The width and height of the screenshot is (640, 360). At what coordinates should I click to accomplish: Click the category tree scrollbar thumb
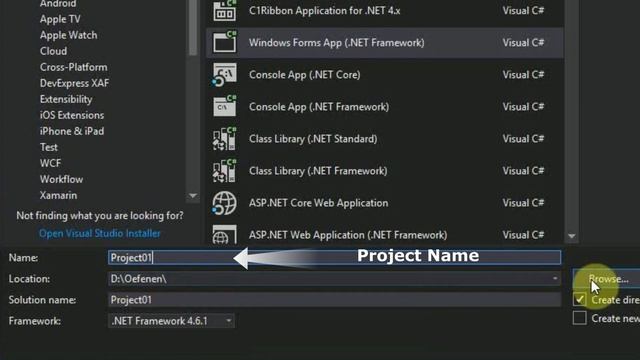pos(193,27)
